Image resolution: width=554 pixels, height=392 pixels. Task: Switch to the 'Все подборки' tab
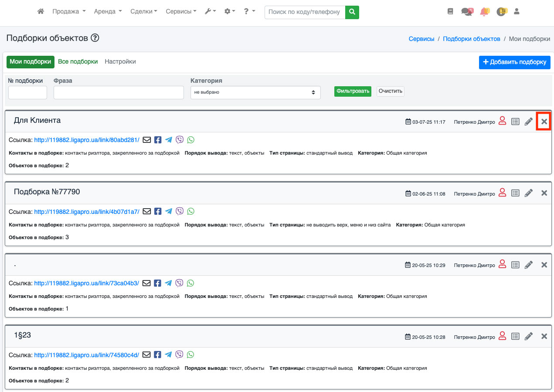[78, 62]
